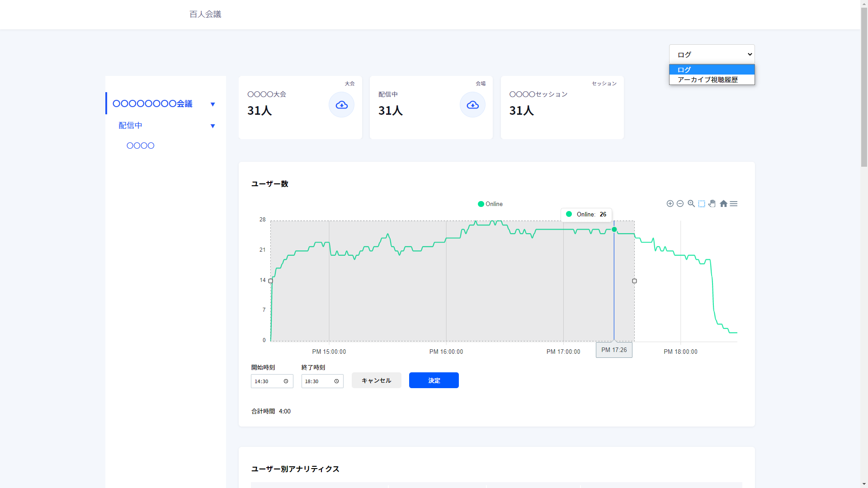Select the ログ option in the list
The width and height of the screenshot is (868, 488).
(712, 70)
